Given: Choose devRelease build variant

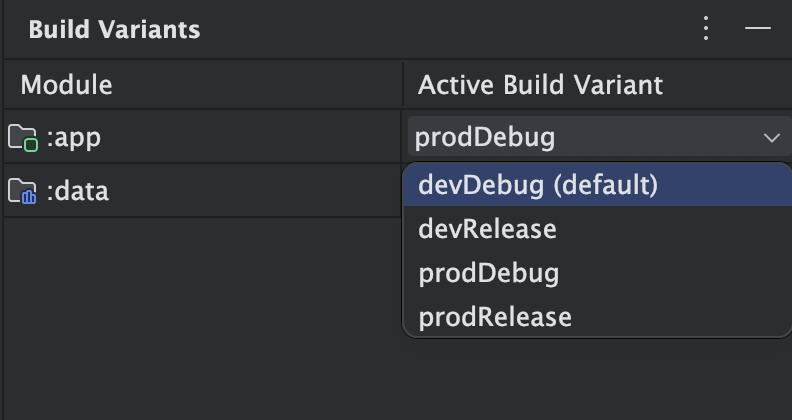Looking at the screenshot, I should point(598,229).
